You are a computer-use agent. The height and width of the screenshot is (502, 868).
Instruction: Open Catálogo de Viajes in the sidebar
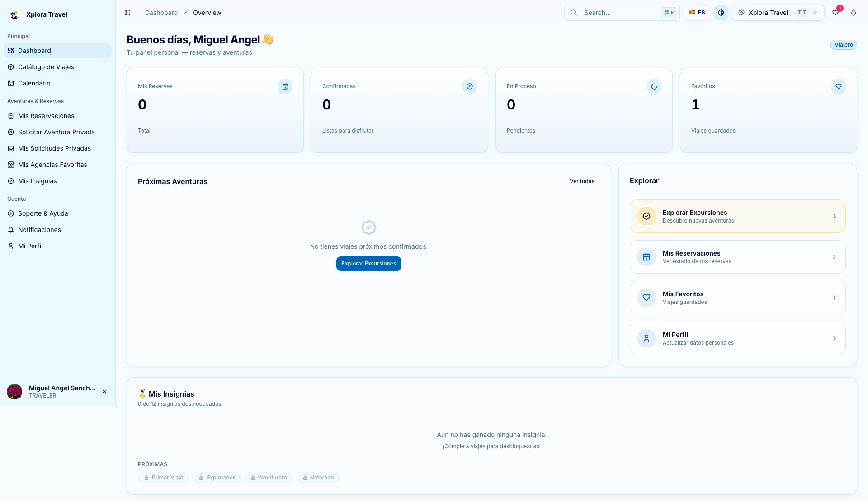tap(57, 67)
